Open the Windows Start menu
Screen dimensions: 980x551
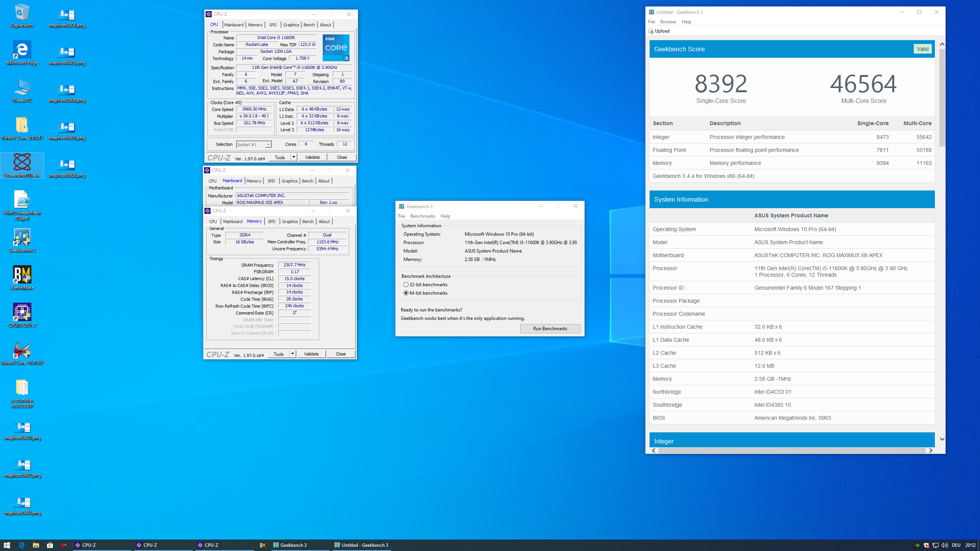pyautogui.click(x=7, y=545)
